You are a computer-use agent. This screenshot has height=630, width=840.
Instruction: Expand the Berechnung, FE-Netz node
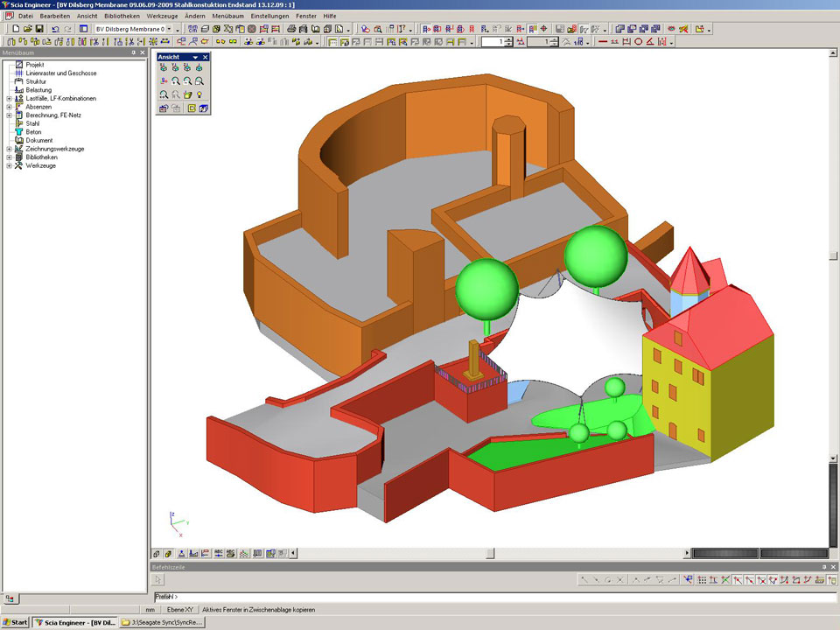[x=9, y=115]
